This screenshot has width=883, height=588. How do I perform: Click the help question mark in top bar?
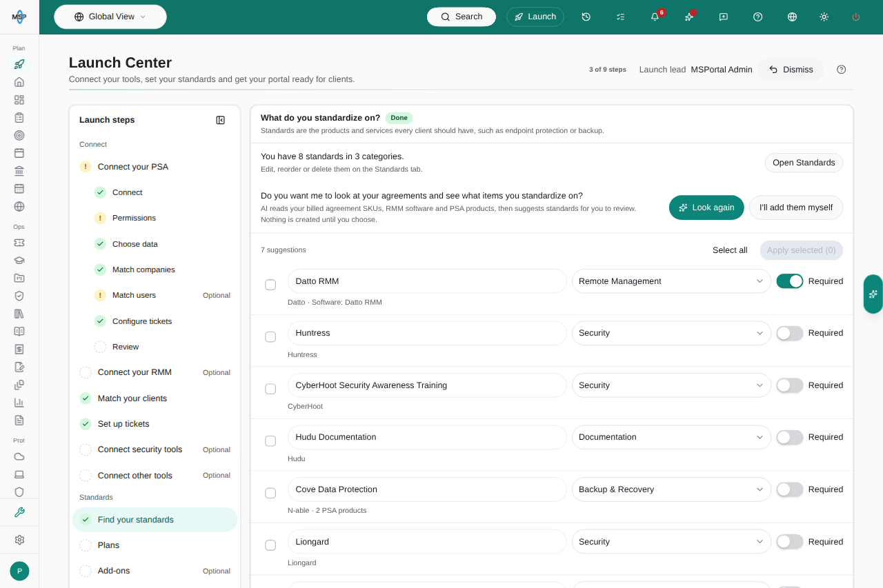758,17
